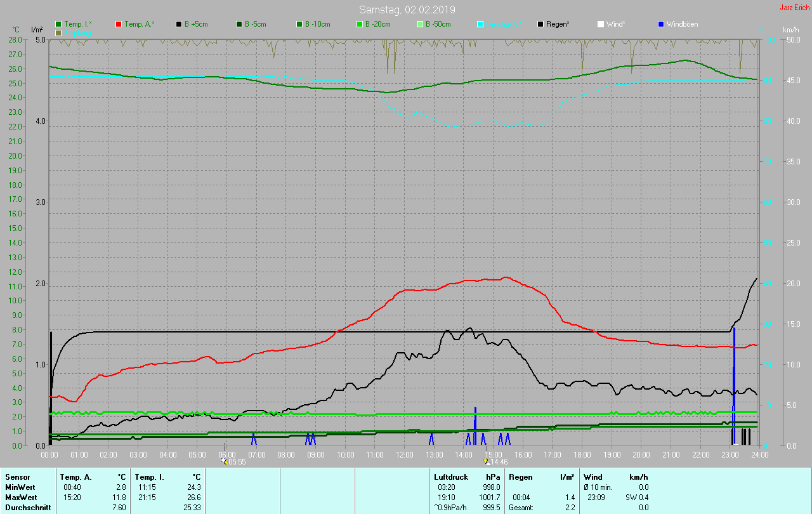Click the Jarz Erich label
Image resolution: width=812 pixels, height=514 pixels.
(x=794, y=8)
